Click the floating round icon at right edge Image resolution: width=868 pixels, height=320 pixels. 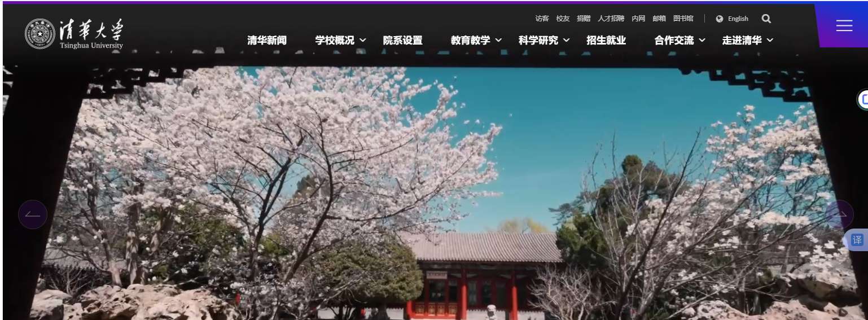coord(863,100)
